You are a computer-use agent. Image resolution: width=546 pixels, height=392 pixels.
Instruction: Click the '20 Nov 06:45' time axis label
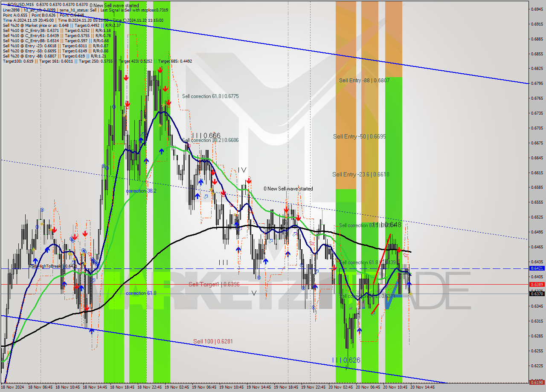click(x=368, y=387)
